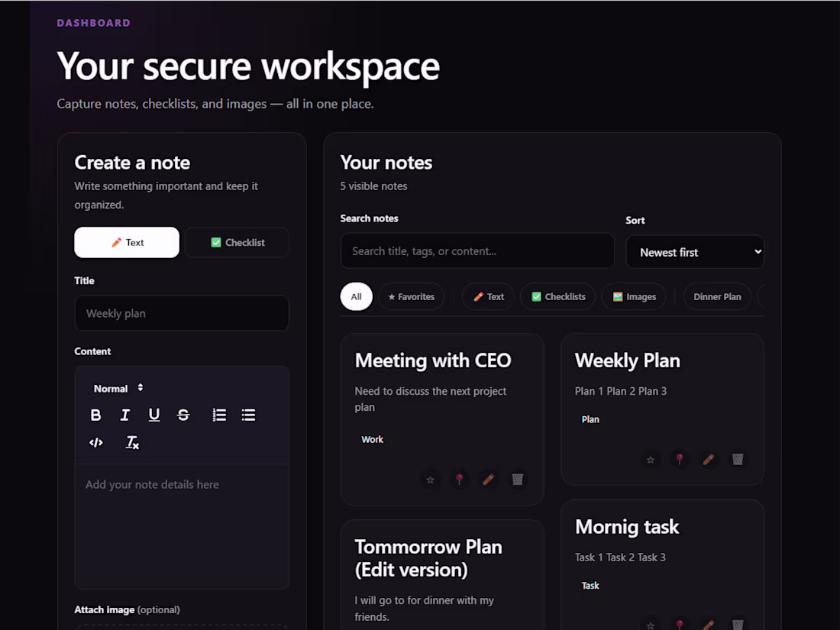This screenshot has height=630, width=840.
Task: Click the '5 visible notes' count text
Action: coord(373,186)
